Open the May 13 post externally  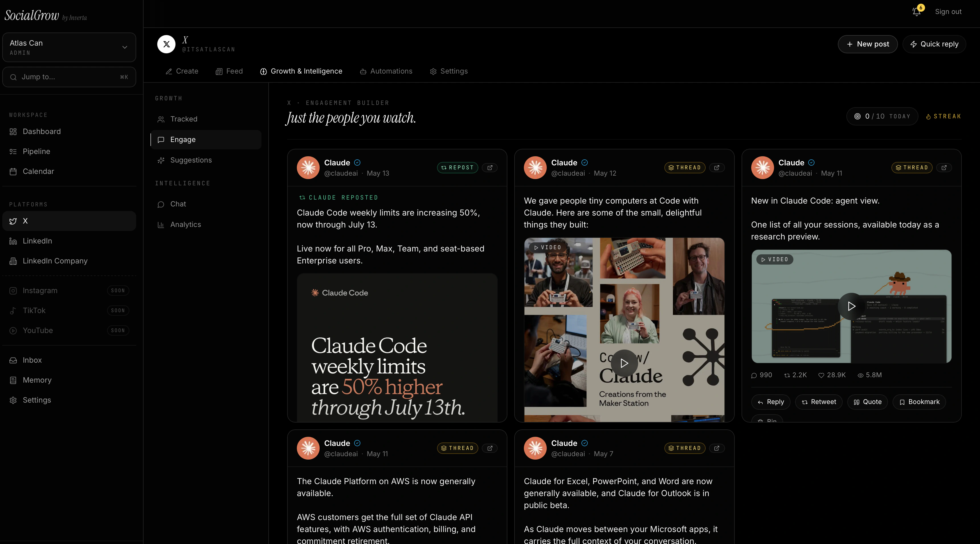tap(490, 167)
